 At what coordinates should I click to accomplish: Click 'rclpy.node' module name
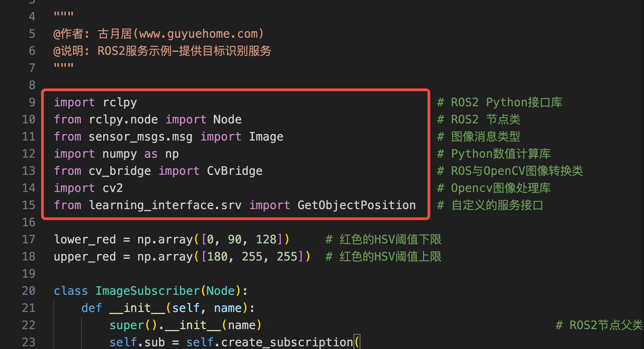(123, 120)
